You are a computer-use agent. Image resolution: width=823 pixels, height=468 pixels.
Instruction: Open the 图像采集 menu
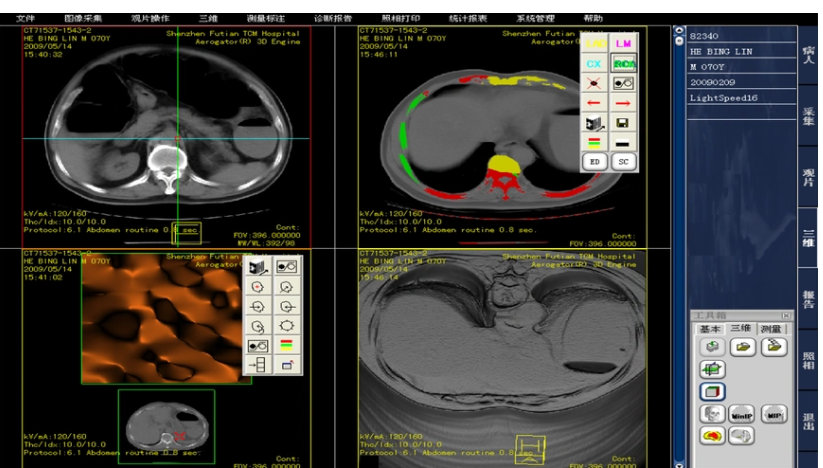click(83, 18)
